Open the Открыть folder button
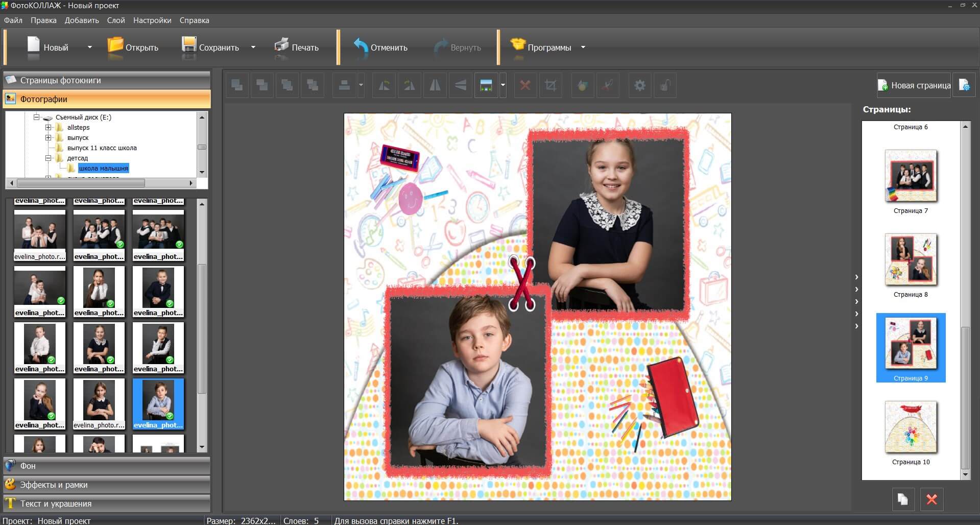 [133, 47]
